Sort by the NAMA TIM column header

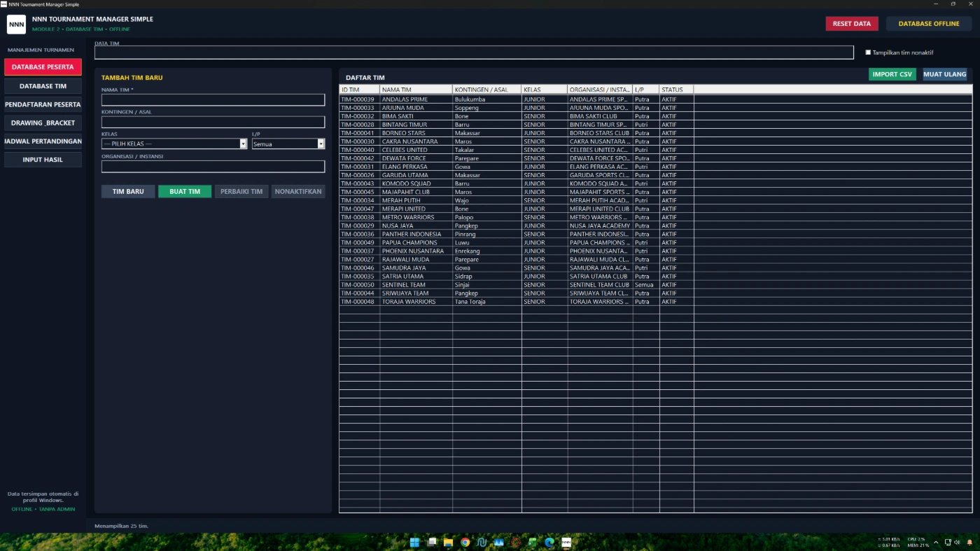pyautogui.click(x=416, y=90)
